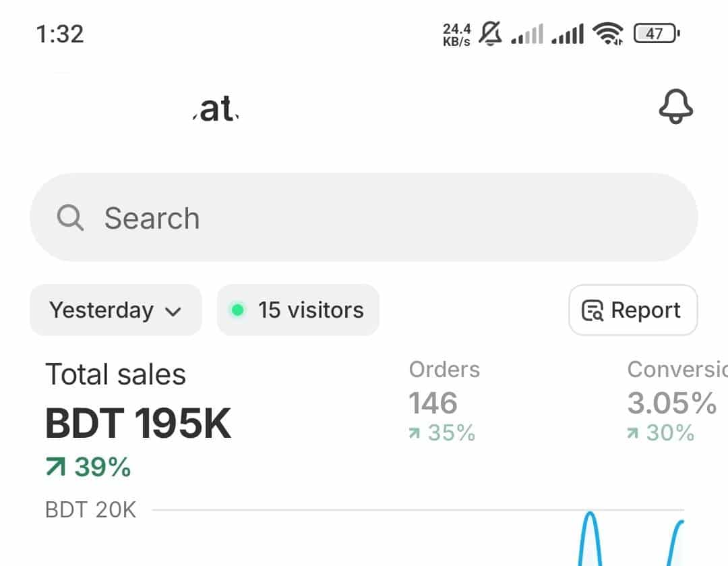Tap the muted bell status icon

click(490, 34)
